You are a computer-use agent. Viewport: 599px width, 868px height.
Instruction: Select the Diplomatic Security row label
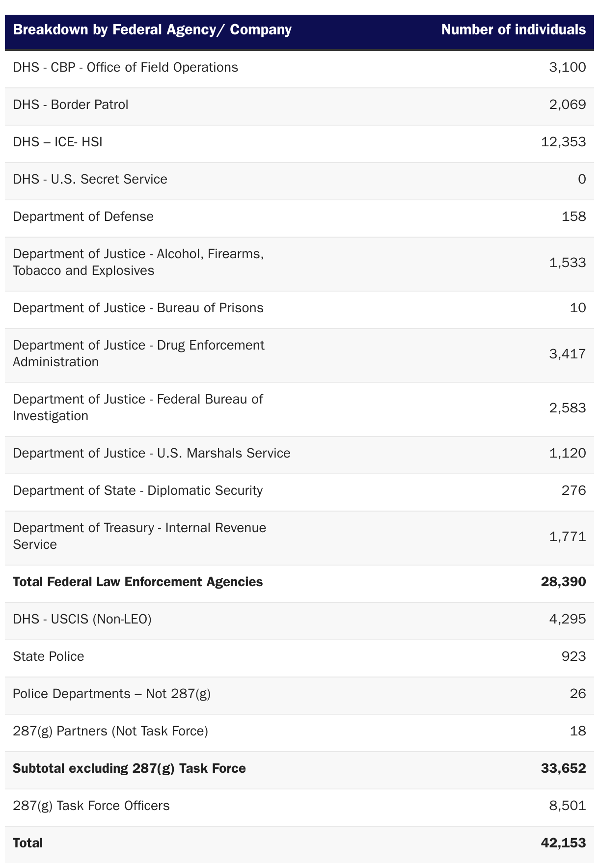point(137,490)
